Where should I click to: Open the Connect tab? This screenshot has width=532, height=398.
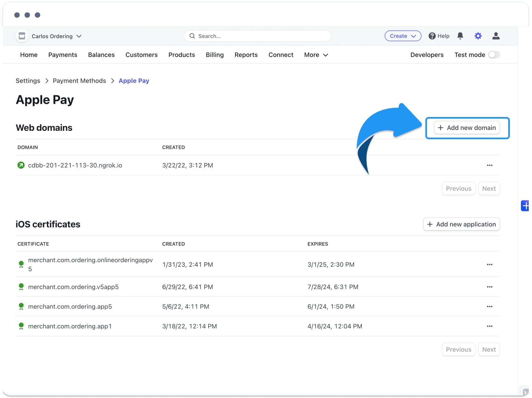point(281,55)
